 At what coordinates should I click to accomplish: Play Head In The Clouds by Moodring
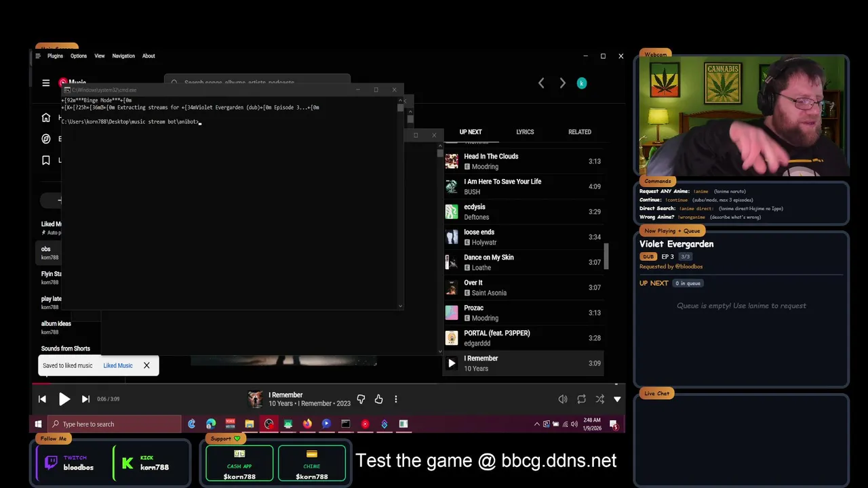[524, 161]
